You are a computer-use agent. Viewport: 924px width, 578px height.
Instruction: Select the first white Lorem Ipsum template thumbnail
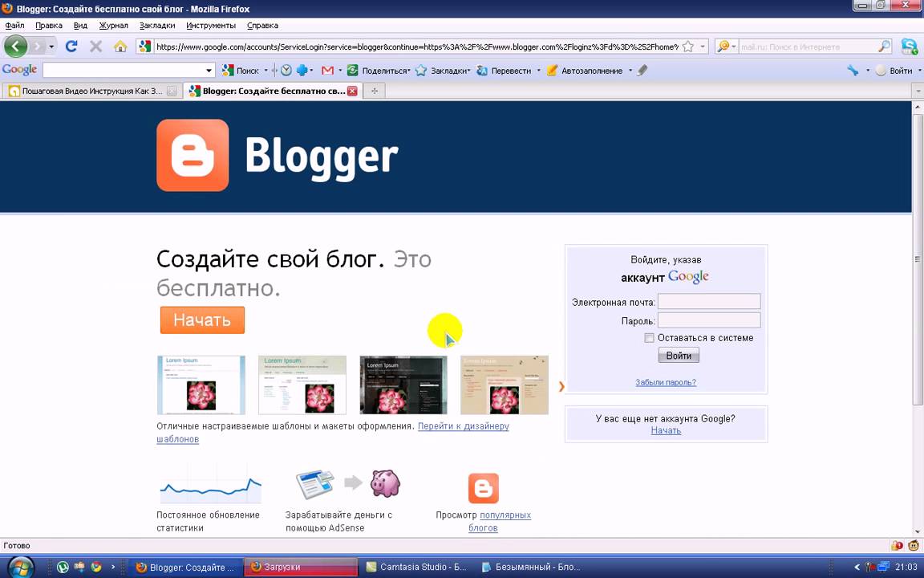tap(201, 385)
